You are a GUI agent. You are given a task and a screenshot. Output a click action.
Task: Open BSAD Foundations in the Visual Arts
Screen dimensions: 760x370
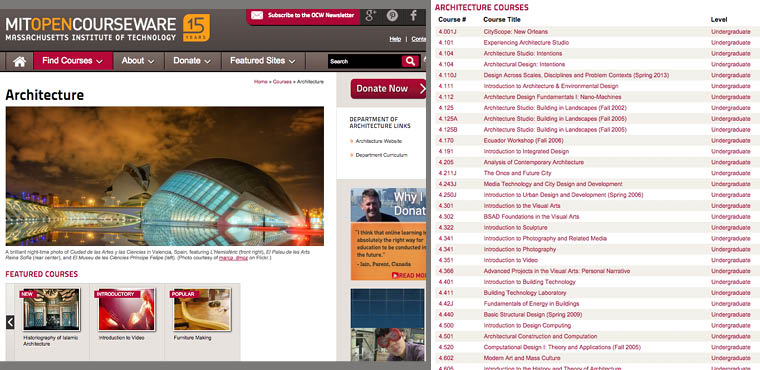[531, 217]
